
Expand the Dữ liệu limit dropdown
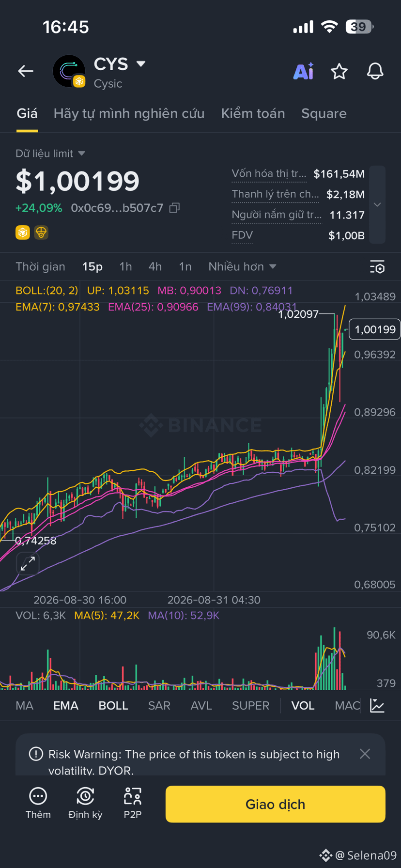(x=50, y=154)
